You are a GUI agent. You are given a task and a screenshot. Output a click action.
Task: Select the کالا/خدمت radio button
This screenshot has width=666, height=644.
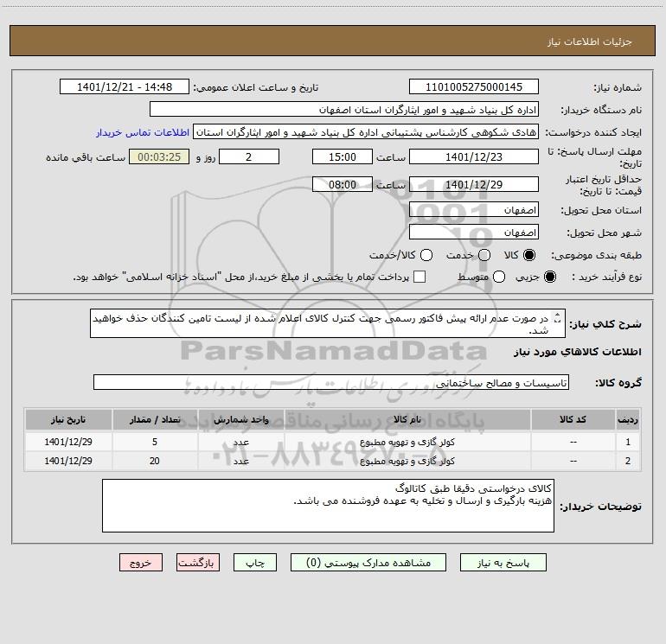click(426, 255)
